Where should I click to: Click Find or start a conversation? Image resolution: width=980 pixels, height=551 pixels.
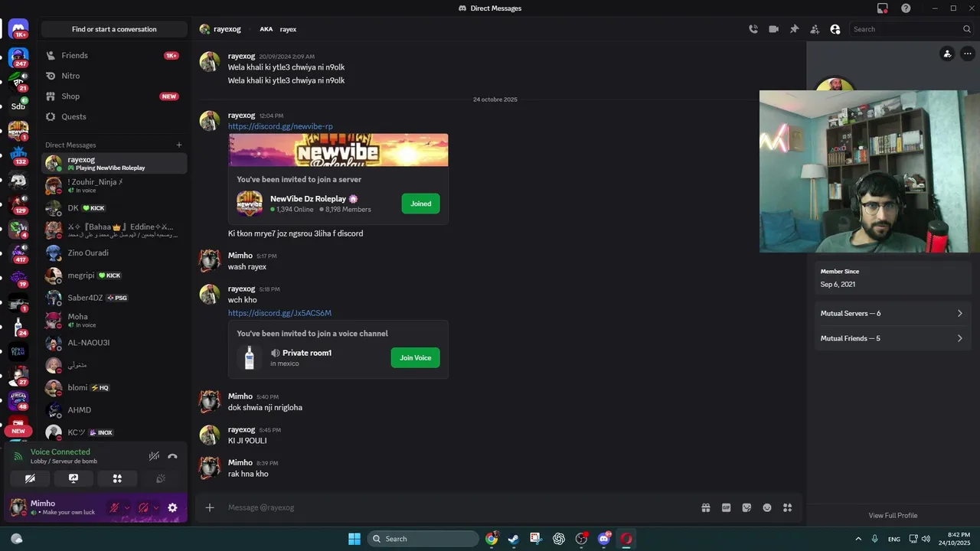114,29
